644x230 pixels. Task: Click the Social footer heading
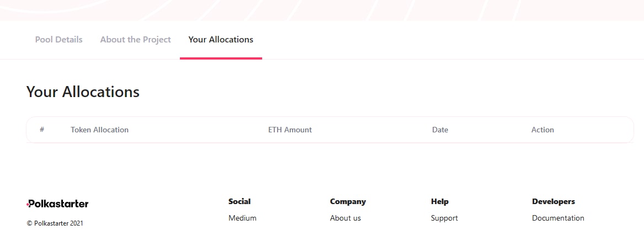[239, 202]
